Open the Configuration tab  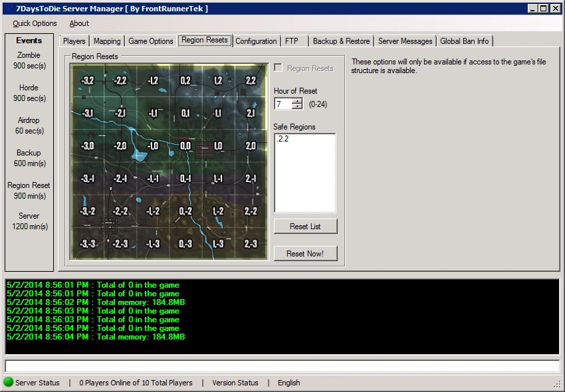coord(256,41)
